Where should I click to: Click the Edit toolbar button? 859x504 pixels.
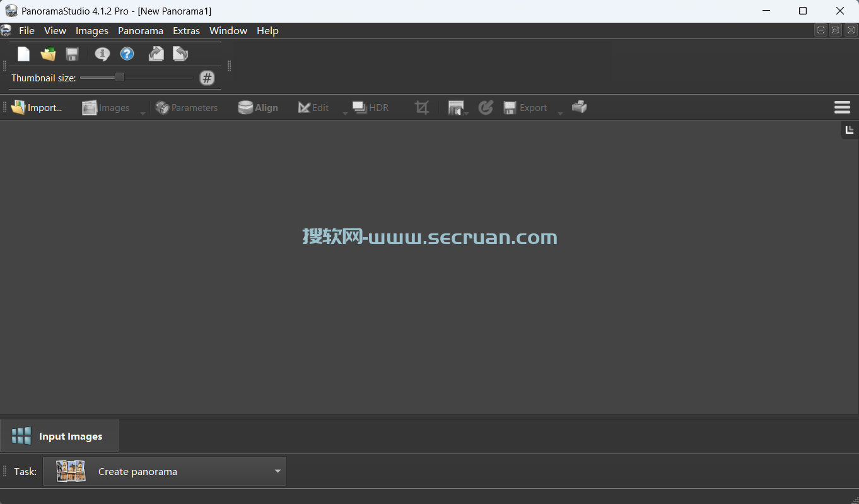(313, 108)
